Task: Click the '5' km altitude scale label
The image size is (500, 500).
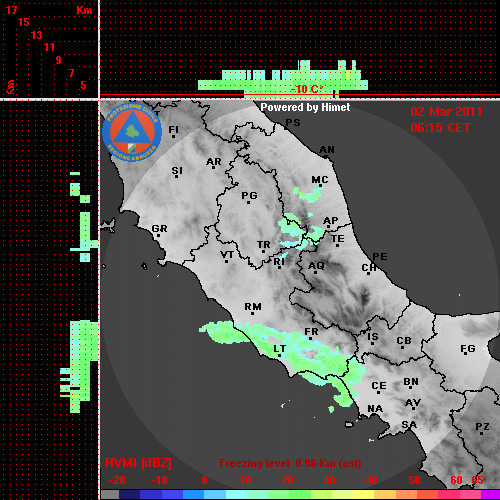Action: tap(83, 85)
